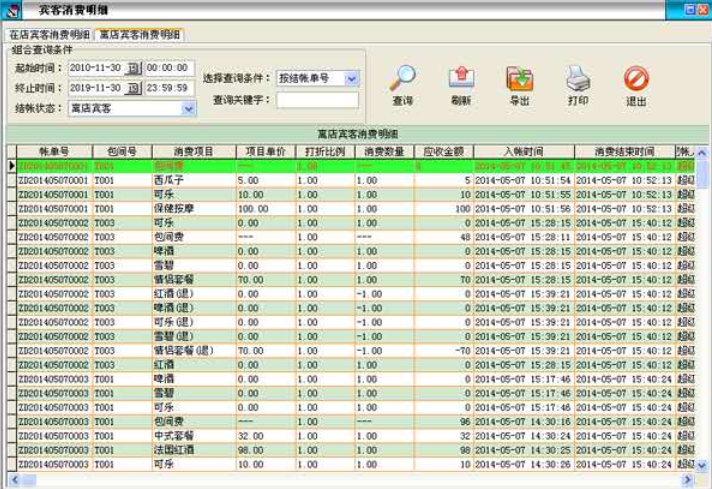Click the 包间号 column header
Image resolution: width=712 pixels, height=489 pixels.
pos(122,152)
